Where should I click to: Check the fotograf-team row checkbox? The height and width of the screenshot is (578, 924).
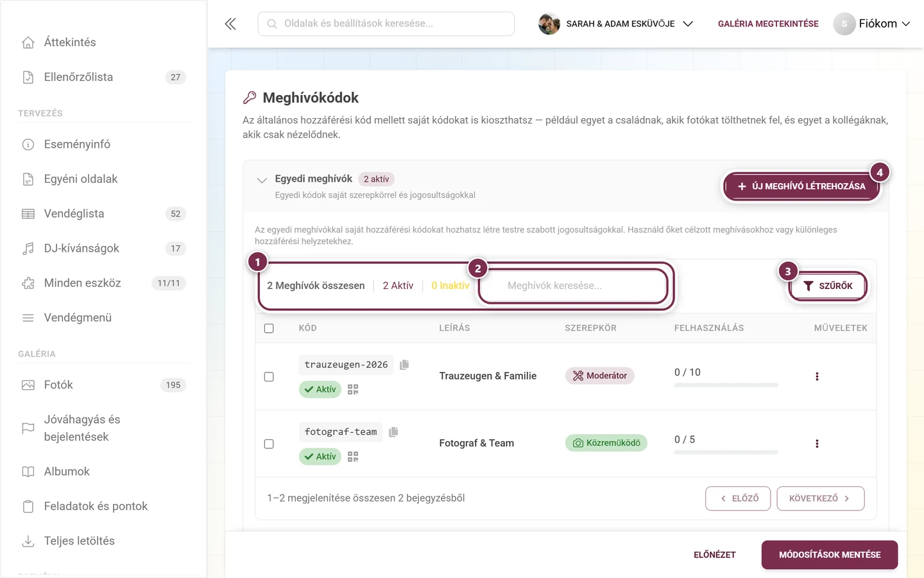[x=269, y=444]
